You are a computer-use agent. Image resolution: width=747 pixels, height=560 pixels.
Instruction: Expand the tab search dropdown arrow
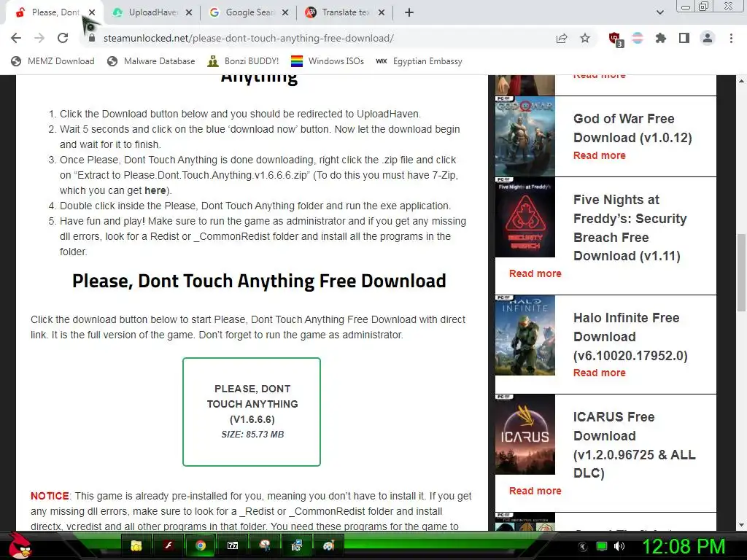pos(659,12)
